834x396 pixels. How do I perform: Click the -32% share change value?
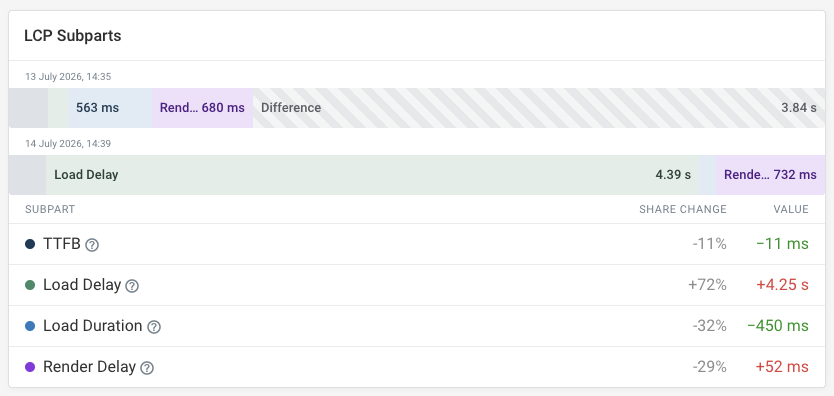710,326
